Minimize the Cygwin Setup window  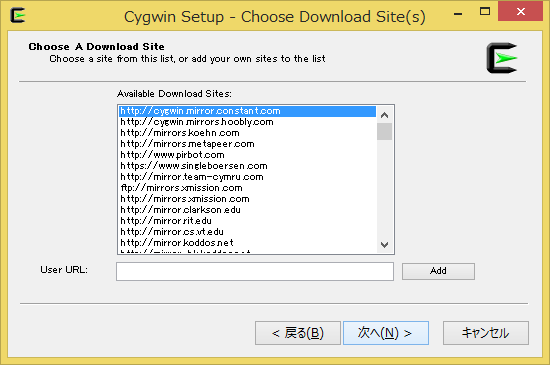point(458,13)
